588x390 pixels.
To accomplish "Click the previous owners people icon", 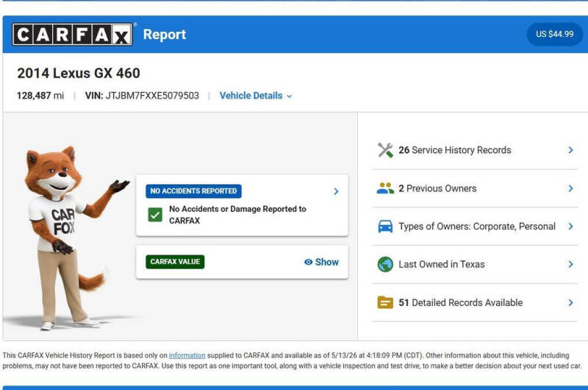I will [x=385, y=188].
